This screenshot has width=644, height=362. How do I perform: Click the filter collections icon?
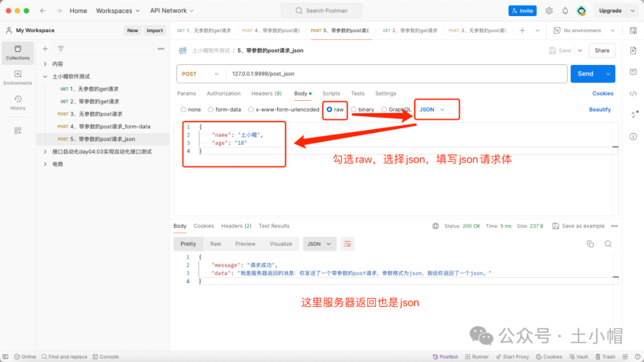[x=61, y=49]
